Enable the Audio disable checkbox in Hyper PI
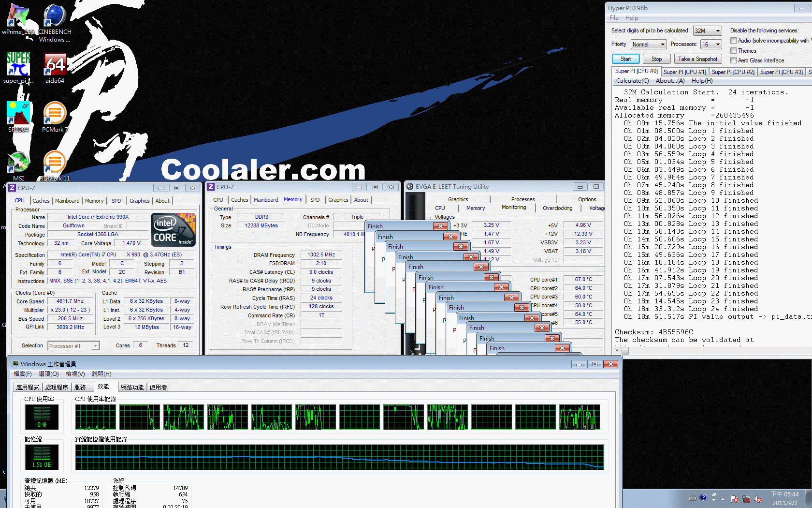 [733, 41]
